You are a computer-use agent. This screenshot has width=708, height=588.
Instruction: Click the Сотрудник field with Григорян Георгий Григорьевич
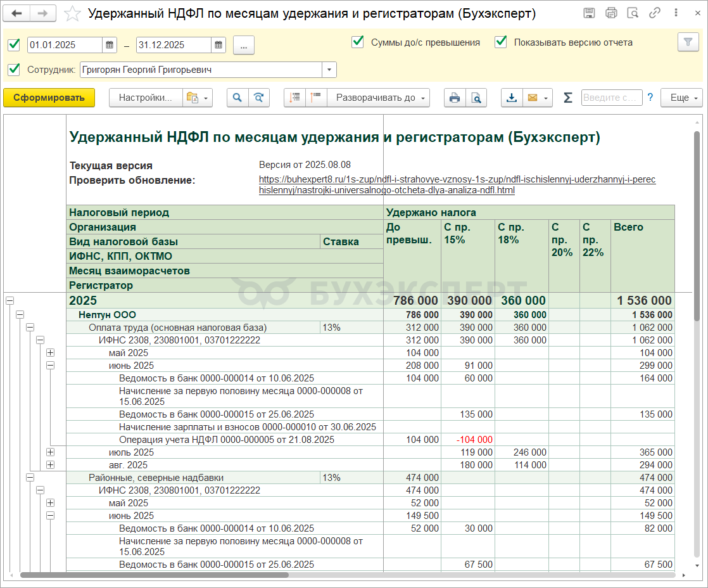point(201,70)
